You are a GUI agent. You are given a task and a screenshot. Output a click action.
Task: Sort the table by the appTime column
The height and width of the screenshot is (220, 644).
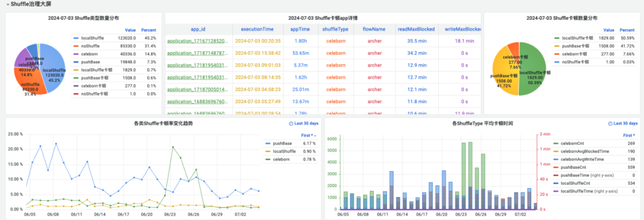[x=300, y=29]
